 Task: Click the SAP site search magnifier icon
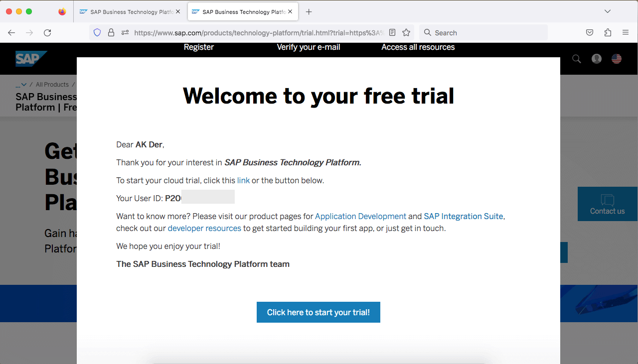577,59
